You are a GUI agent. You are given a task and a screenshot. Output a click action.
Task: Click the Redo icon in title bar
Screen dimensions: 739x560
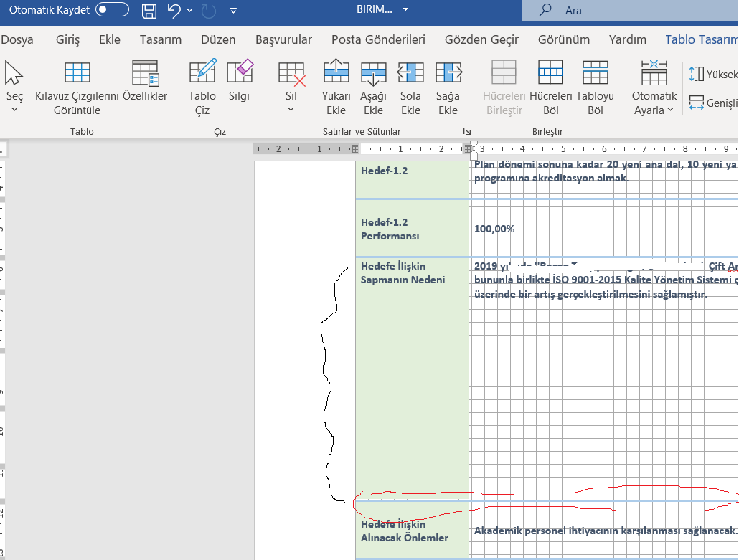[x=208, y=10]
